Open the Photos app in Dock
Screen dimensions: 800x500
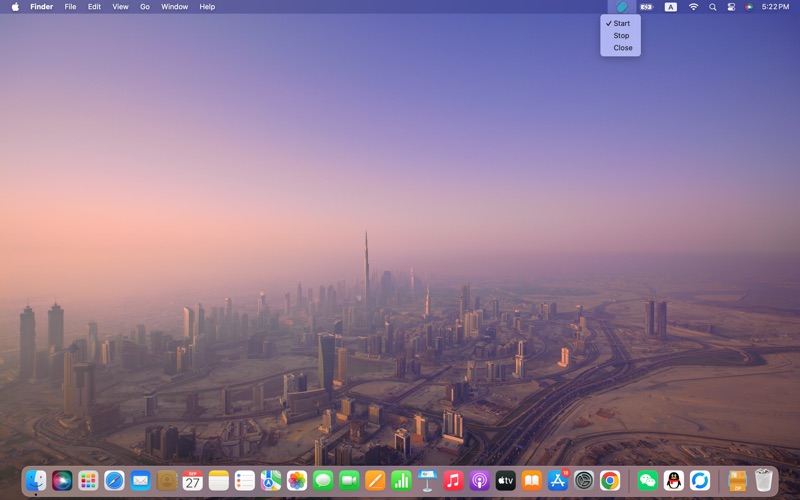pyautogui.click(x=297, y=481)
